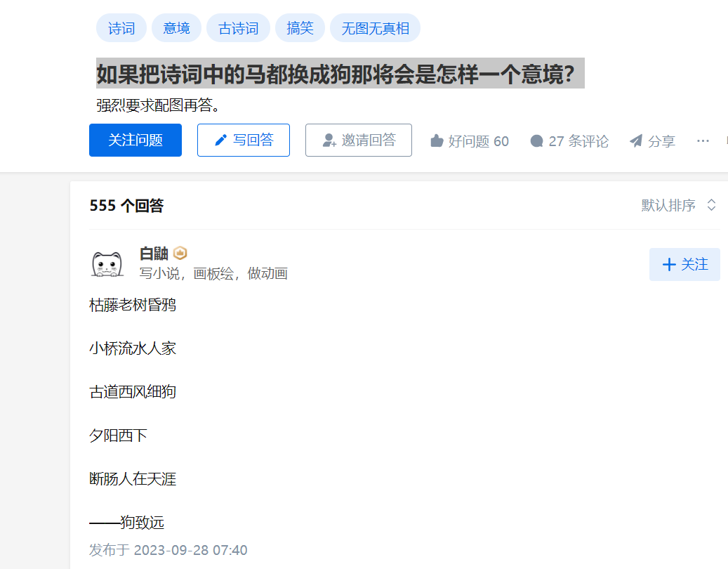
Task: Open the three-dots more options menu
Action: coord(703,140)
